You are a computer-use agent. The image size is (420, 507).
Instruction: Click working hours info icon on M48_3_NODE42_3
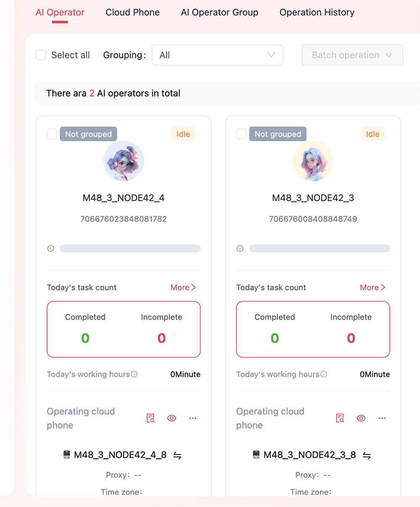[x=324, y=374]
